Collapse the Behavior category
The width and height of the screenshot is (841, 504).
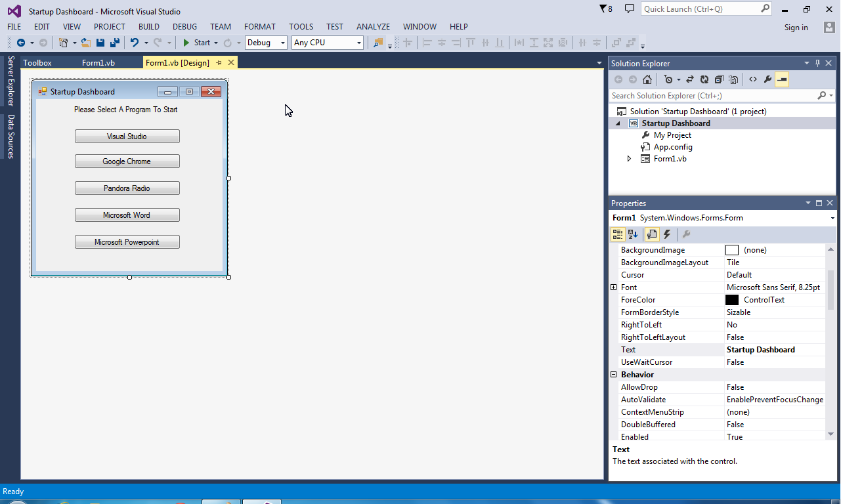click(614, 375)
